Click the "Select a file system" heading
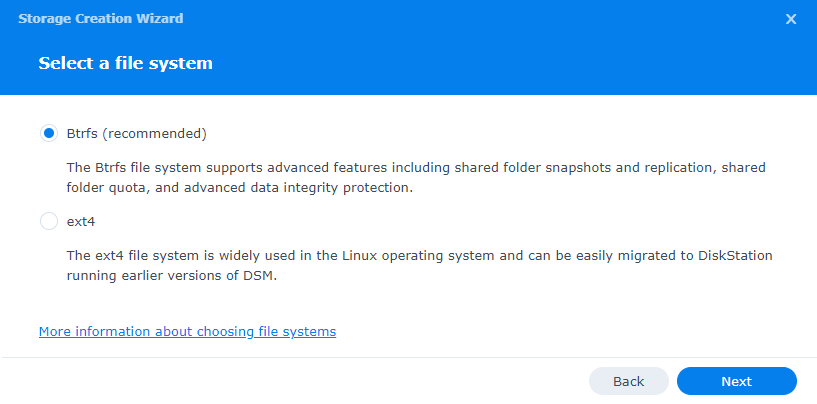Viewport: 817px width, 404px height. [x=125, y=63]
